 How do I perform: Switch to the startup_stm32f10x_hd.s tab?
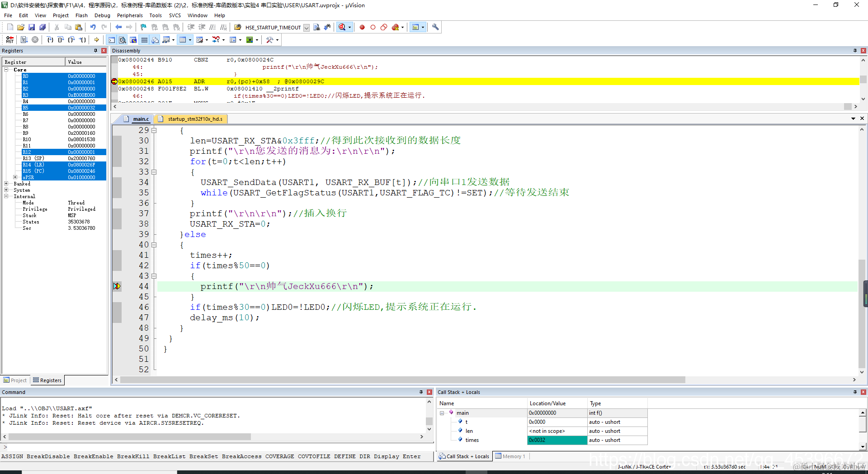tap(191, 119)
